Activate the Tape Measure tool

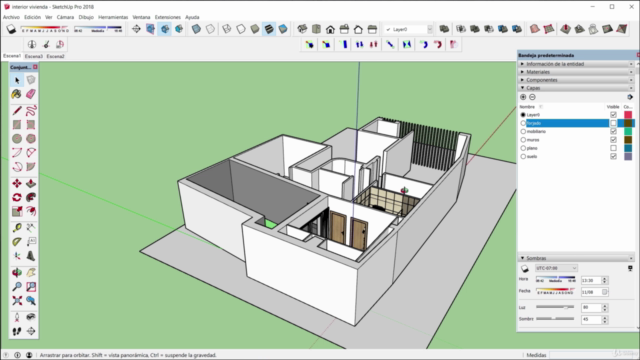(x=17, y=228)
